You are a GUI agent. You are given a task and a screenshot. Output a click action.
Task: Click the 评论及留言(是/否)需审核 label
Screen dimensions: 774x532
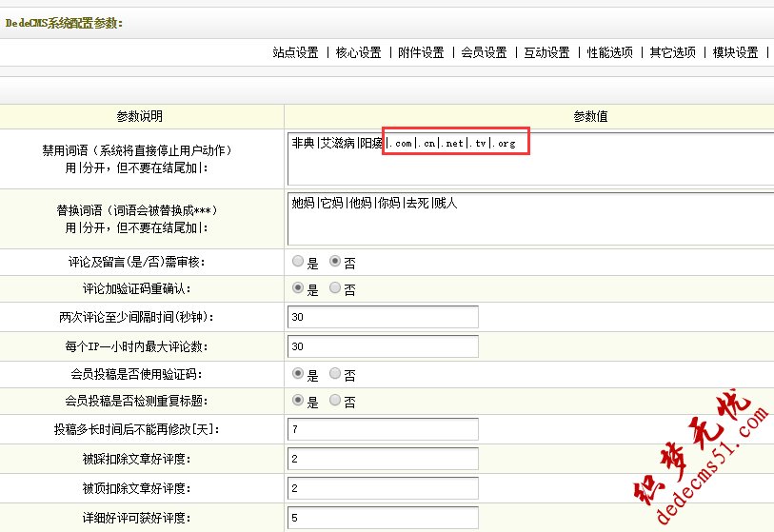(137, 262)
